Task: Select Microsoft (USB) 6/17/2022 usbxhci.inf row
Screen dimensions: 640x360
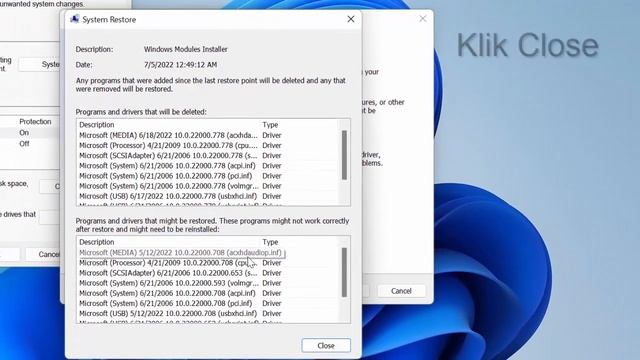Action: click(x=208, y=196)
